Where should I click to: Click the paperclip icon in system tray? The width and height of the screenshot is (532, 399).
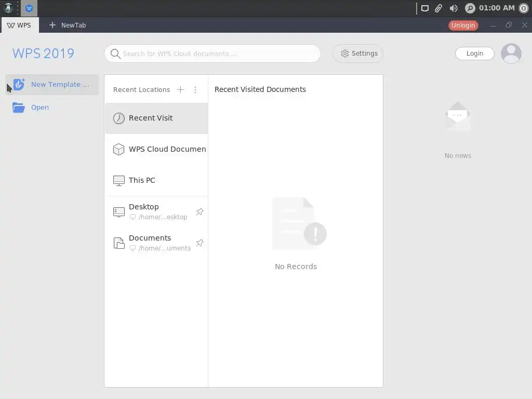pyautogui.click(x=438, y=8)
